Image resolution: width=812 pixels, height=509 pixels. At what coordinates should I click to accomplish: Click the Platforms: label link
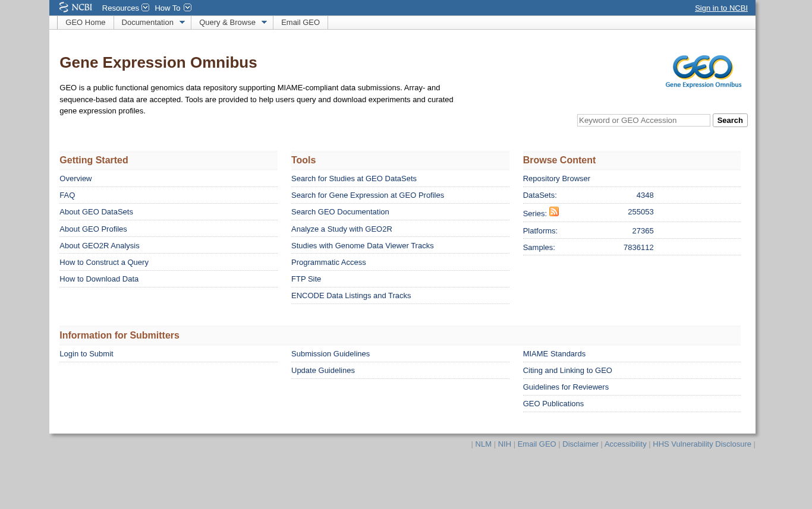(x=540, y=231)
